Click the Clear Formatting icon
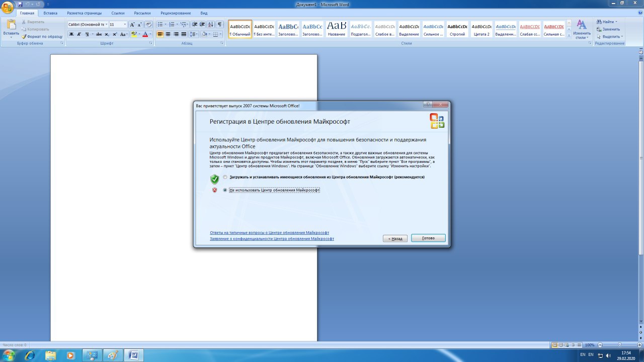The width and height of the screenshot is (644, 362). (x=148, y=24)
